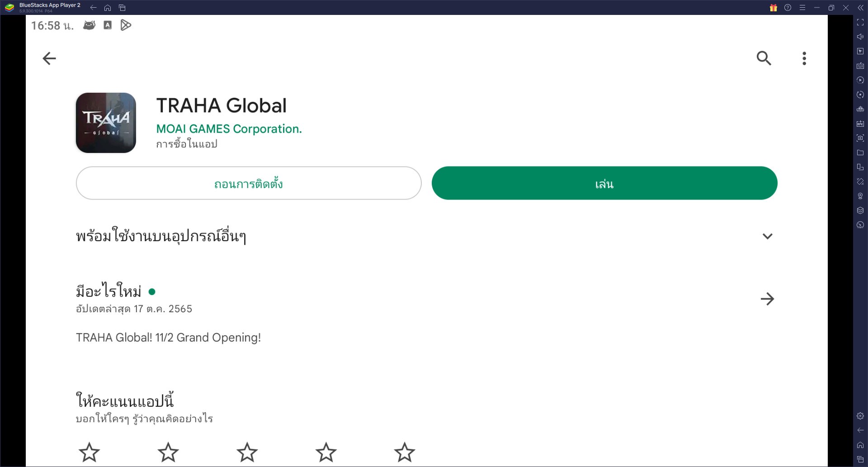Image resolution: width=868 pixels, height=467 pixels.
Task: Open search in Play Store
Action: pos(764,58)
